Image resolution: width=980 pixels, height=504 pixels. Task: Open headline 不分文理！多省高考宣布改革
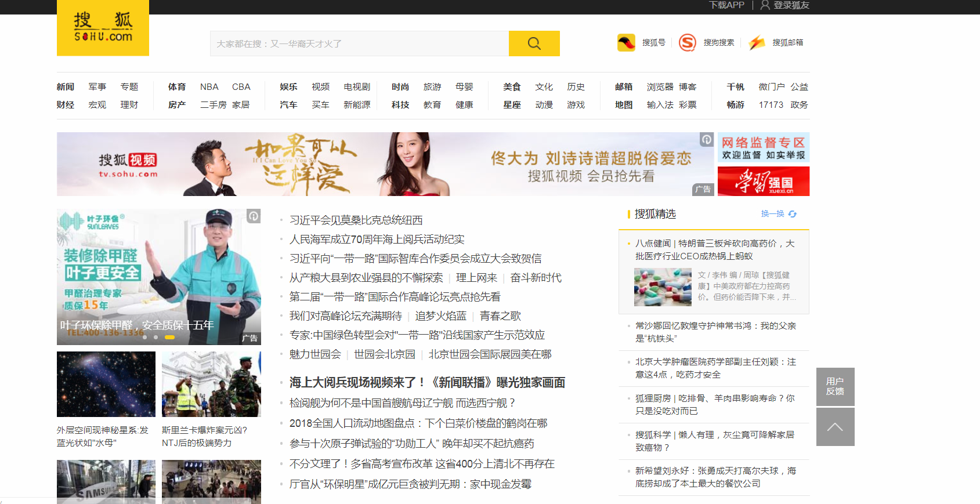pos(422,464)
